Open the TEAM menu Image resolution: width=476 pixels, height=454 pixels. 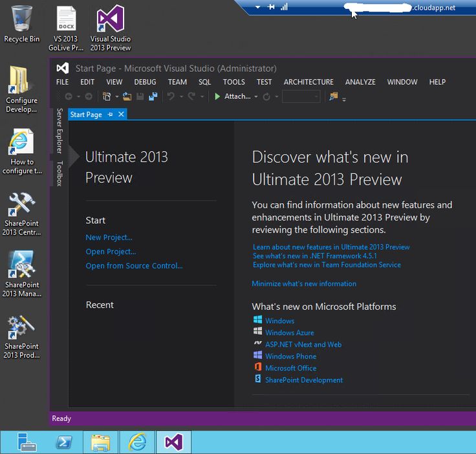tap(178, 82)
